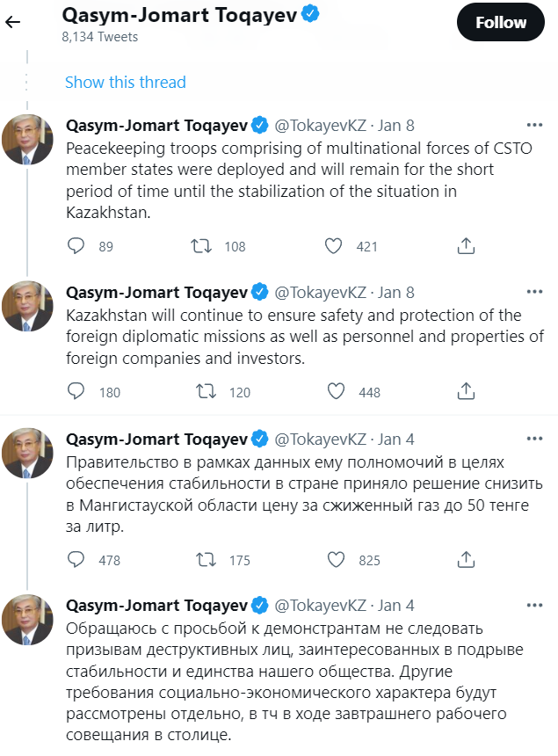Click the back arrow icon
The image size is (558, 756).
[x=12, y=24]
